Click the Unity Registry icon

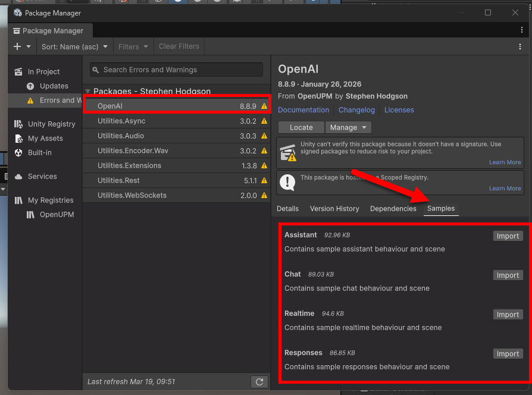[x=18, y=124]
